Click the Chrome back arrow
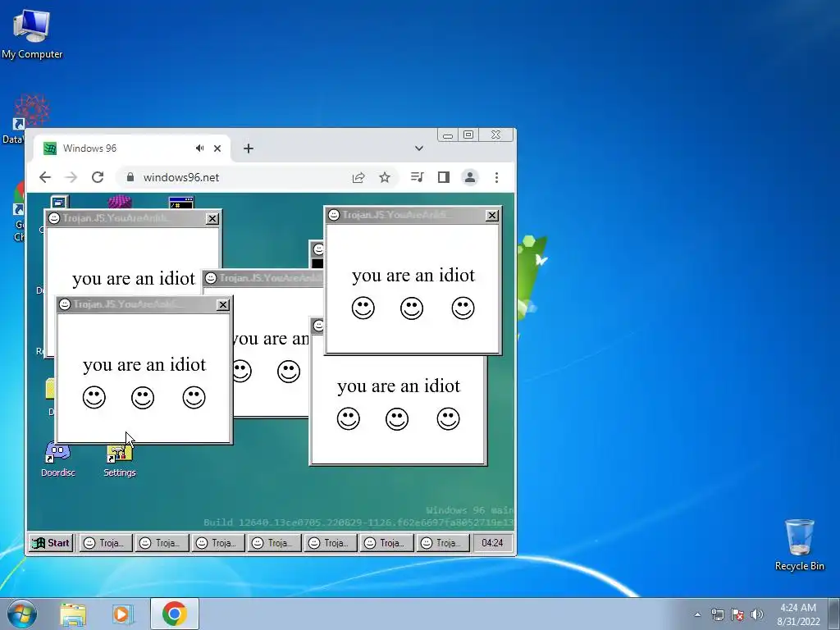This screenshot has width=840, height=630. click(x=45, y=177)
